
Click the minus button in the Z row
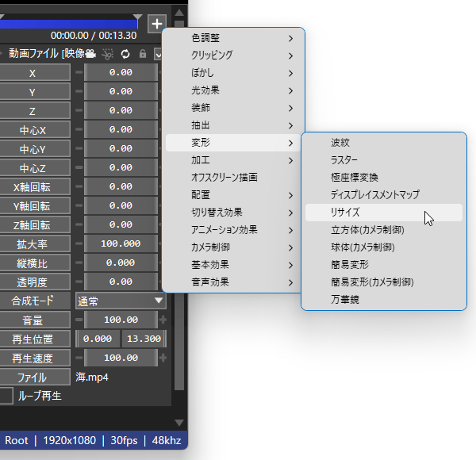[79, 110]
